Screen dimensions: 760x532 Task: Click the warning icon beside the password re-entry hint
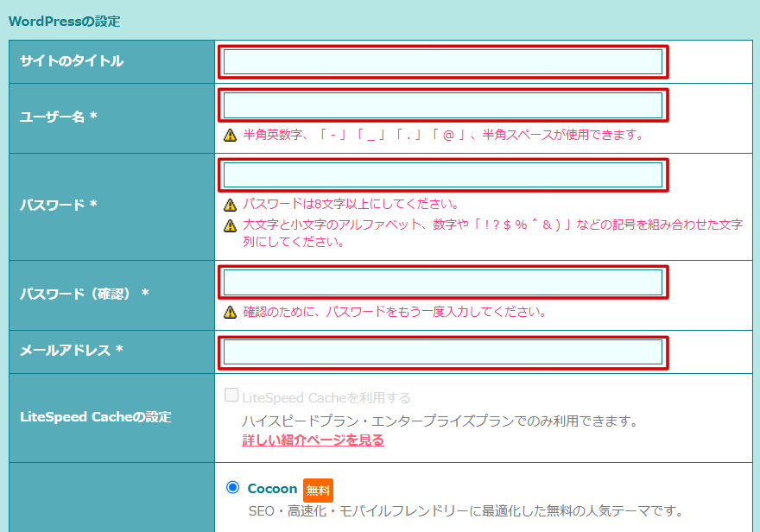click(230, 312)
